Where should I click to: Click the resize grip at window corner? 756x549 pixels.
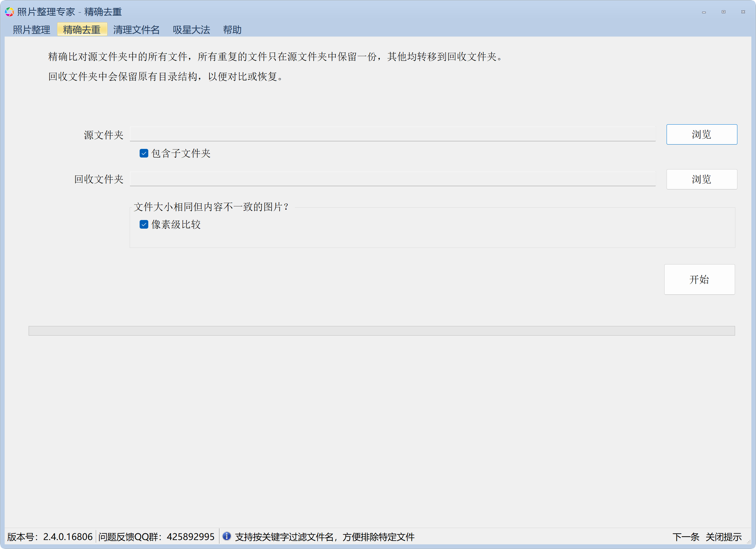[x=748, y=541]
